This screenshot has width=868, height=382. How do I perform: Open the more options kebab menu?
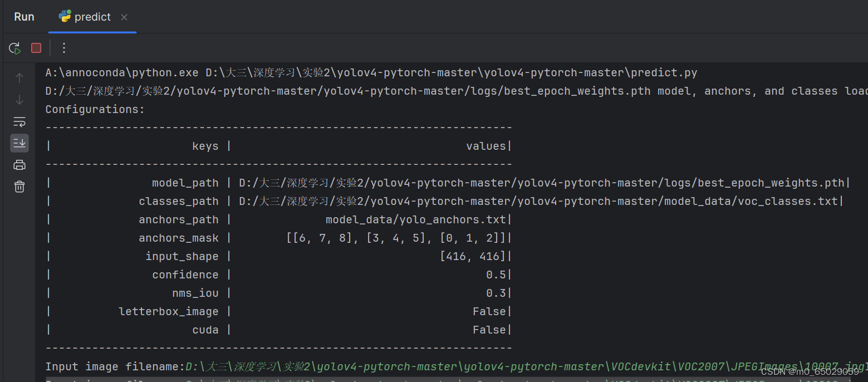(x=63, y=48)
